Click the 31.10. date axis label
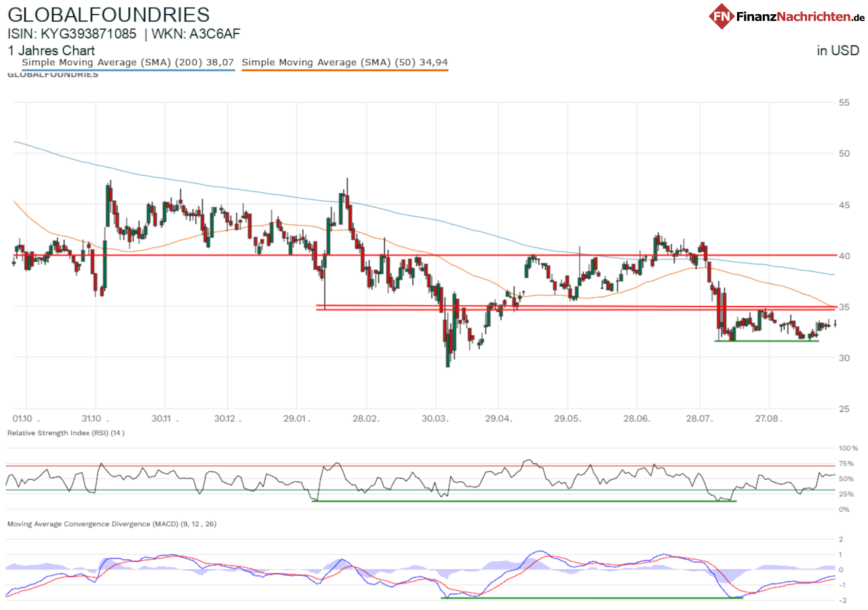 (94, 419)
